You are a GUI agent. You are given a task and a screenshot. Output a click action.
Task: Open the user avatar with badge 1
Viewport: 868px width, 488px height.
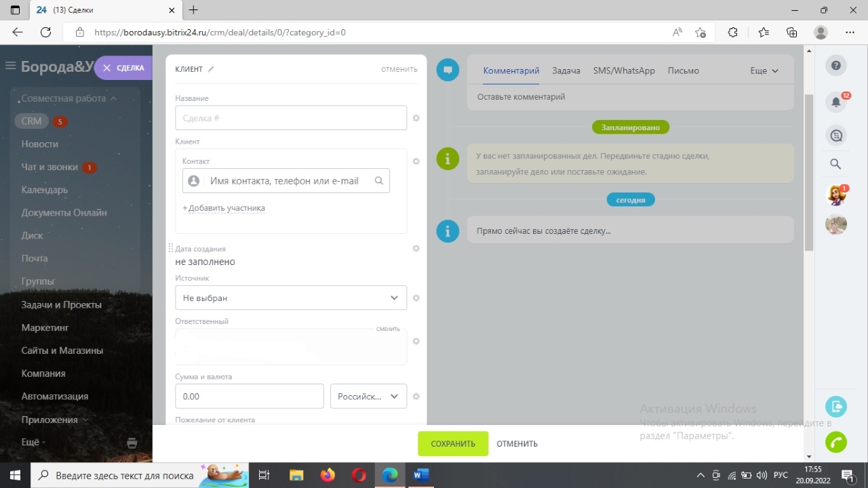pyautogui.click(x=836, y=195)
